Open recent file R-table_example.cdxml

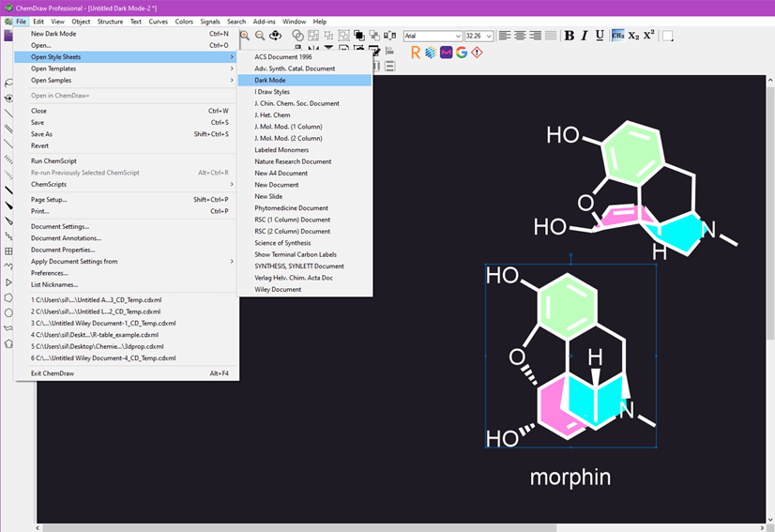(x=126, y=335)
